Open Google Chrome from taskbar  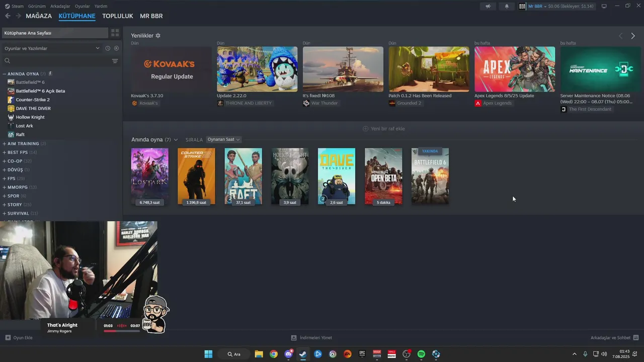click(x=273, y=354)
